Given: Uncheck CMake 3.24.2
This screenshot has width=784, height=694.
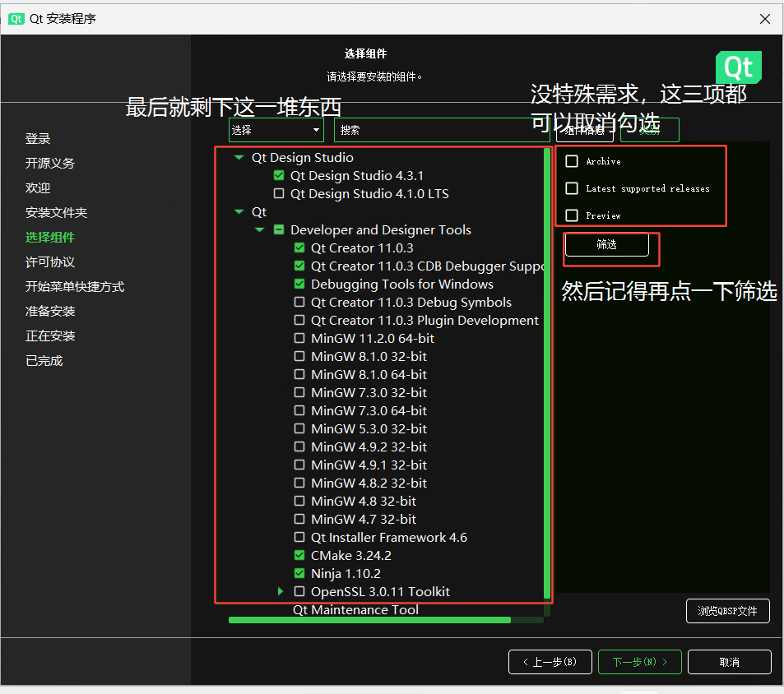Looking at the screenshot, I should pyautogui.click(x=299, y=555).
